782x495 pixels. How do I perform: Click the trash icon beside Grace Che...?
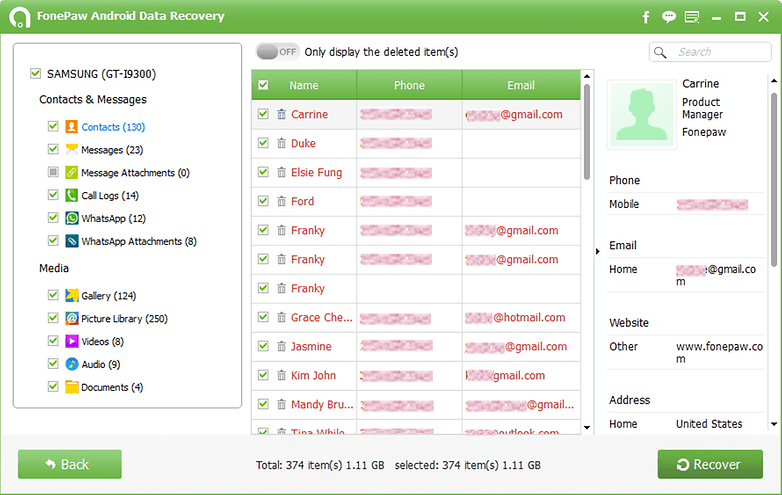[282, 317]
